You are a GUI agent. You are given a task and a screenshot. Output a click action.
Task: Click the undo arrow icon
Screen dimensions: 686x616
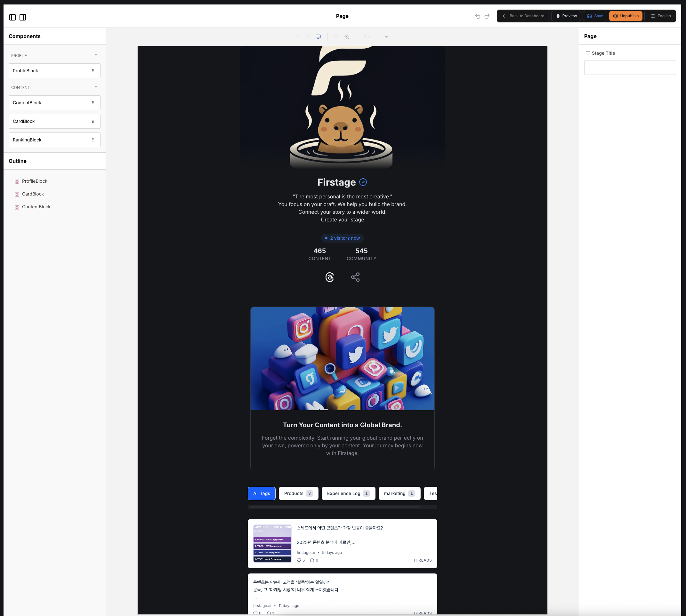[477, 16]
